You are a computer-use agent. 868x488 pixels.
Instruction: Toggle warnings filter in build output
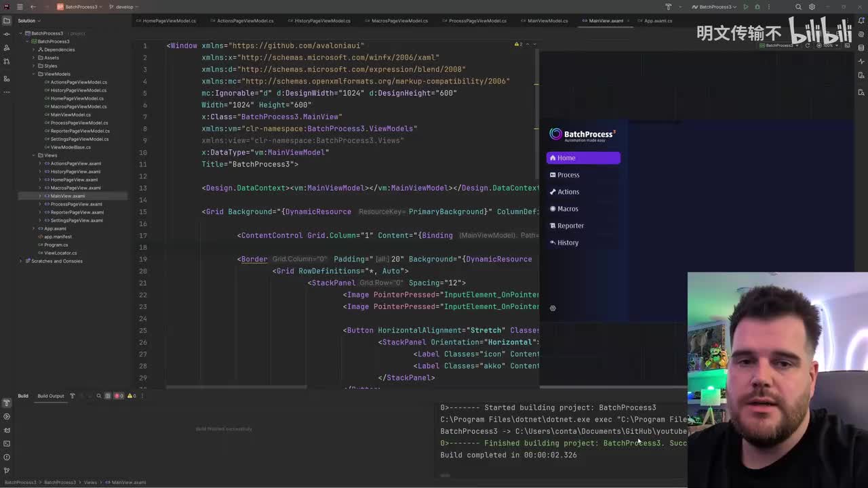coord(132,396)
